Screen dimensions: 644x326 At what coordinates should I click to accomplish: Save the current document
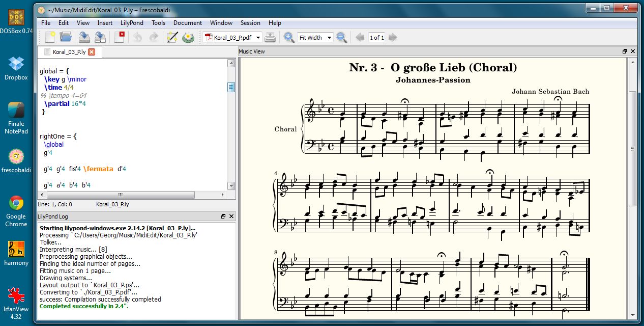[x=84, y=37]
